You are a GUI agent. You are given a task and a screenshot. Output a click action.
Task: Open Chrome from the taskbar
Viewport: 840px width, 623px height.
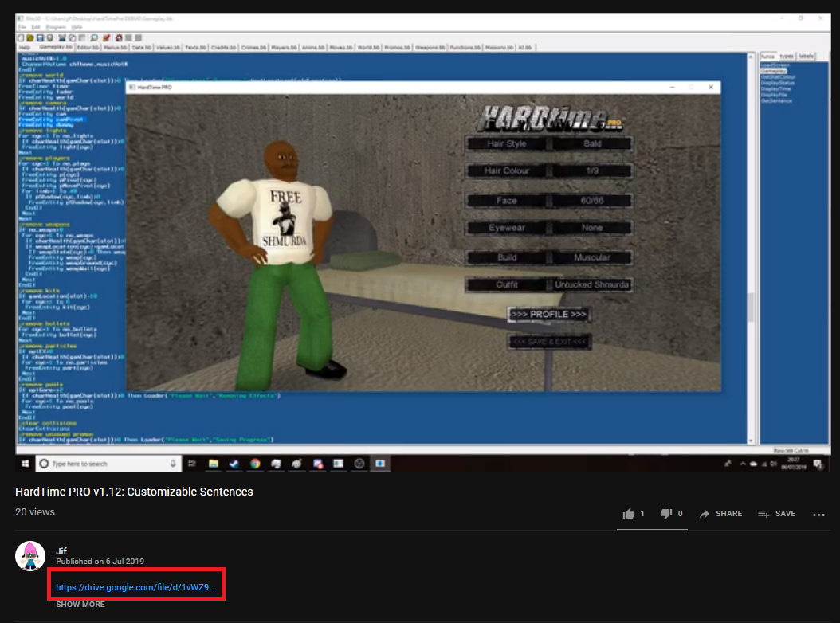(x=255, y=464)
